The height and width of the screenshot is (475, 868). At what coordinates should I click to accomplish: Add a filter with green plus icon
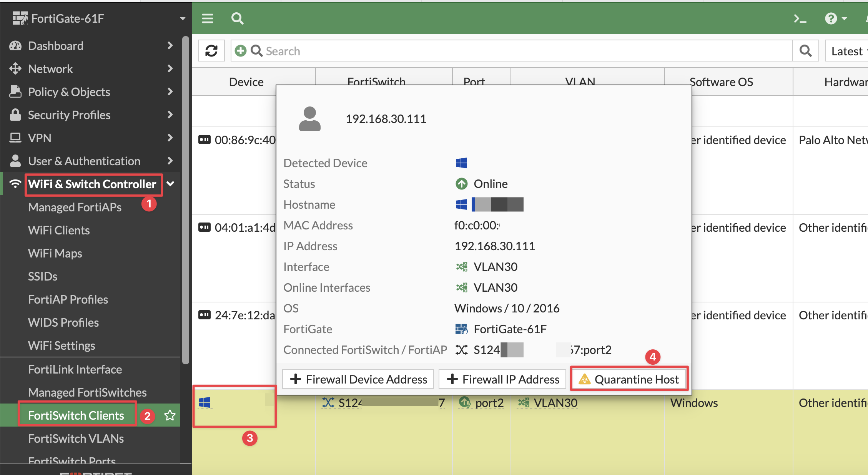point(241,51)
